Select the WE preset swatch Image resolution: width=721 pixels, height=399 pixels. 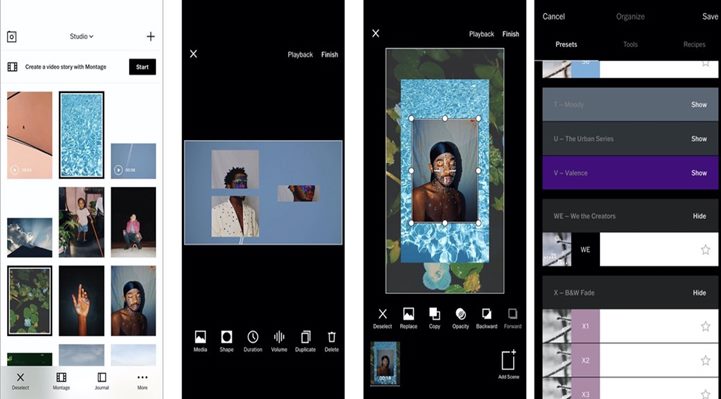pyautogui.click(x=585, y=250)
